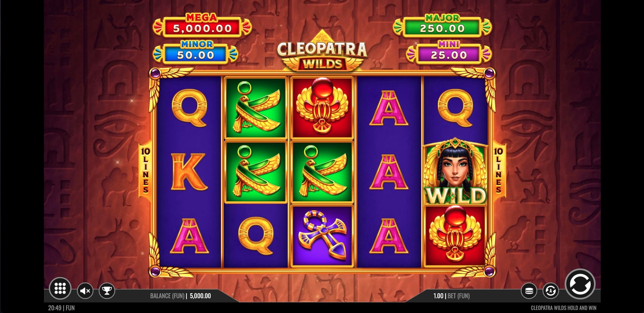
Task: Click the top green falcon symbol
Action: coord(256,108)
